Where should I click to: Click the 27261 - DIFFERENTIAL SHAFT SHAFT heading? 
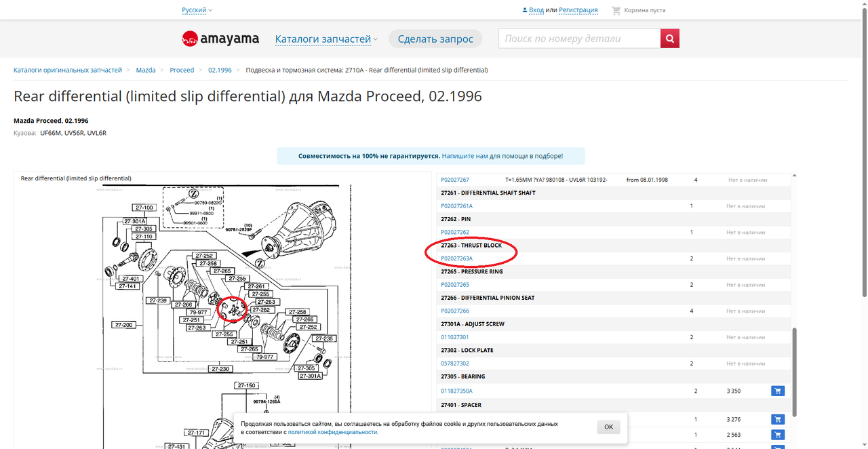coord(488,193)
